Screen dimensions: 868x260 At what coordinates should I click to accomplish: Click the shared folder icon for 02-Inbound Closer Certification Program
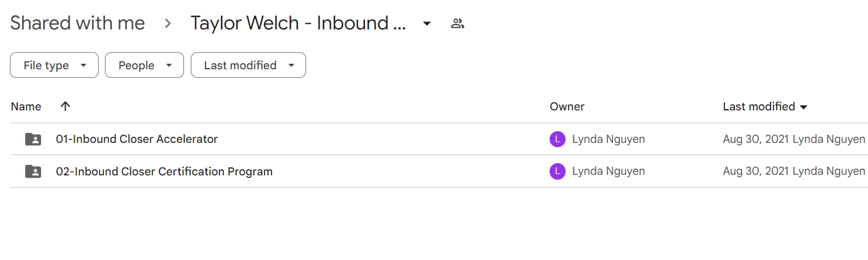pyautogui.click(x=33, y=172)
